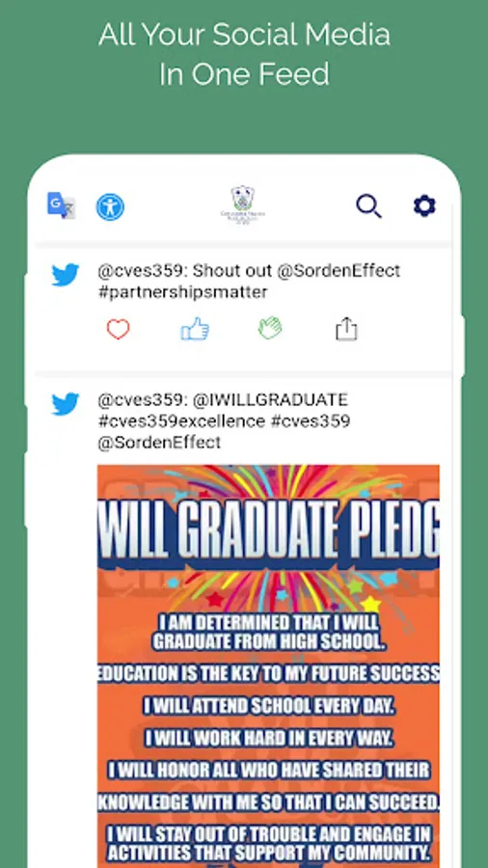Viewport: 488px width, 868px height.
Task: Tap the heart icon under the Shout out post
Action: click(x=118, y=330)
